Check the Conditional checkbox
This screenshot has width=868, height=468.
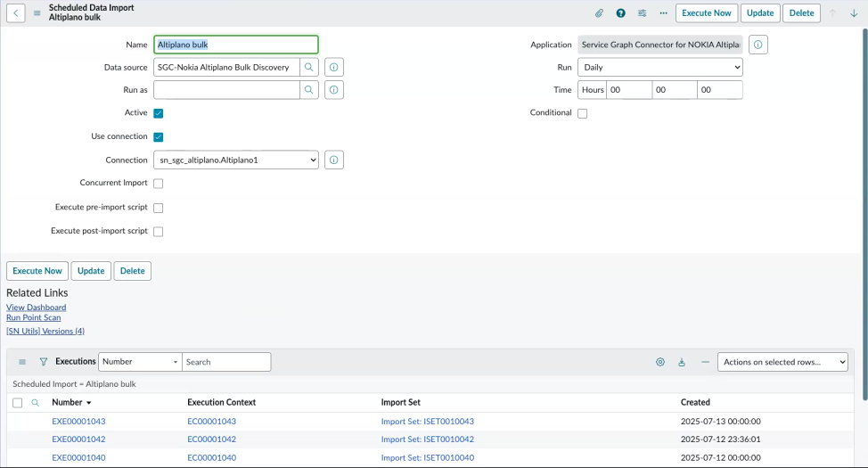(x=582, y=113)
